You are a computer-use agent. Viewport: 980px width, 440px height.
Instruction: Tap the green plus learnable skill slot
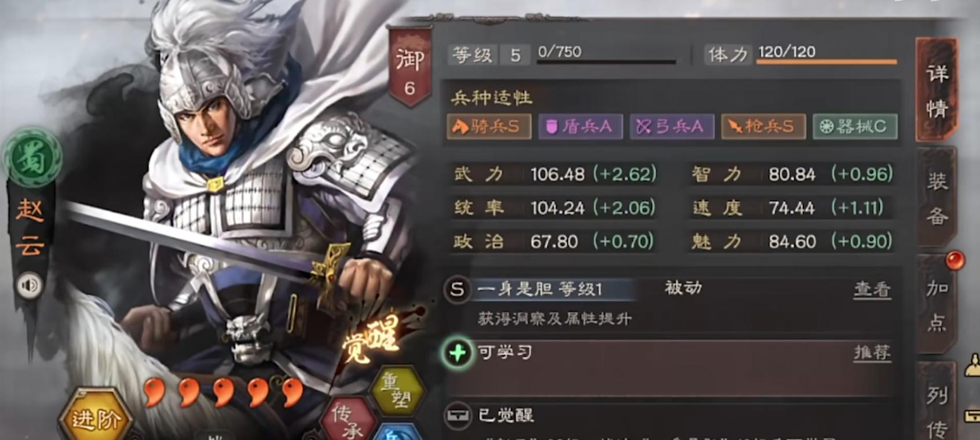(x=458, y=352)
